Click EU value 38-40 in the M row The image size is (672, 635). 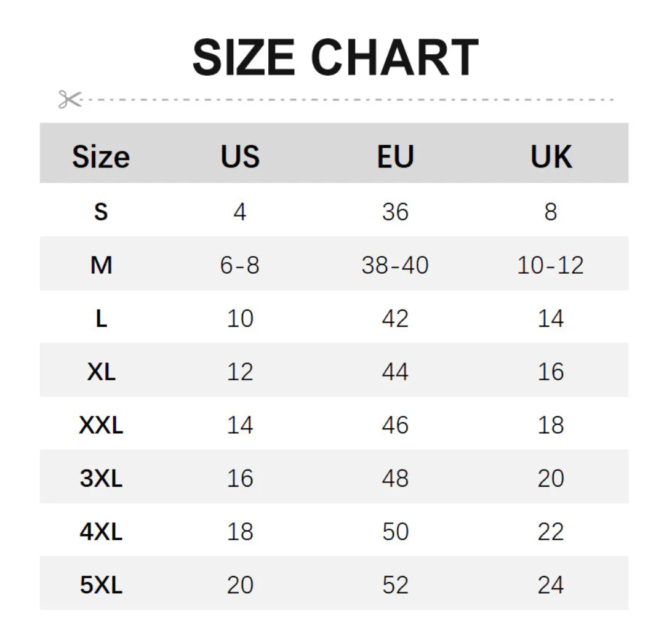[x=395, y=265]
